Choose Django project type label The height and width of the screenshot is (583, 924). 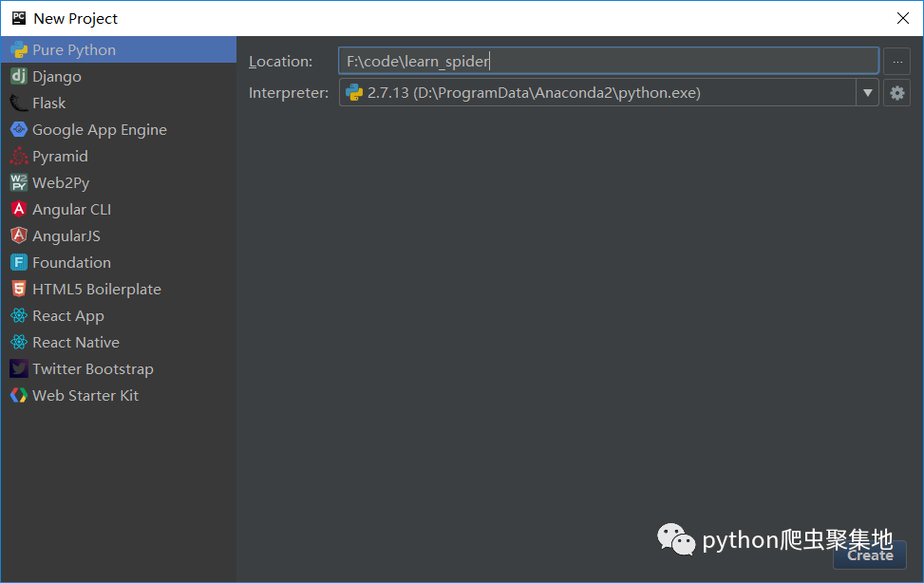coord(57,77)
